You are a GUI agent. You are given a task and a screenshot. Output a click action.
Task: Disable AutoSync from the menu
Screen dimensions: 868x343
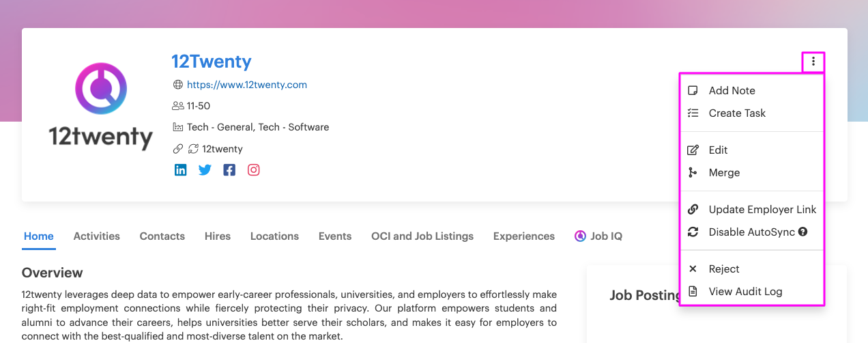click(x=752, y=232)
